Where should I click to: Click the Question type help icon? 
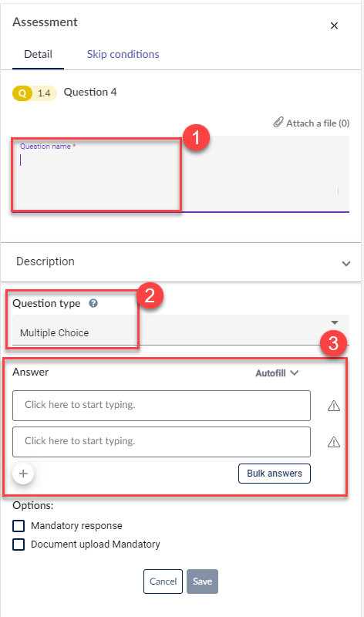[93, 303]
